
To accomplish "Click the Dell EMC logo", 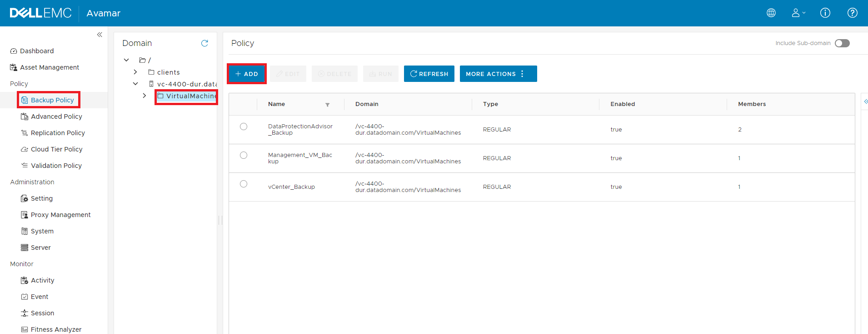I will point(41,13).
